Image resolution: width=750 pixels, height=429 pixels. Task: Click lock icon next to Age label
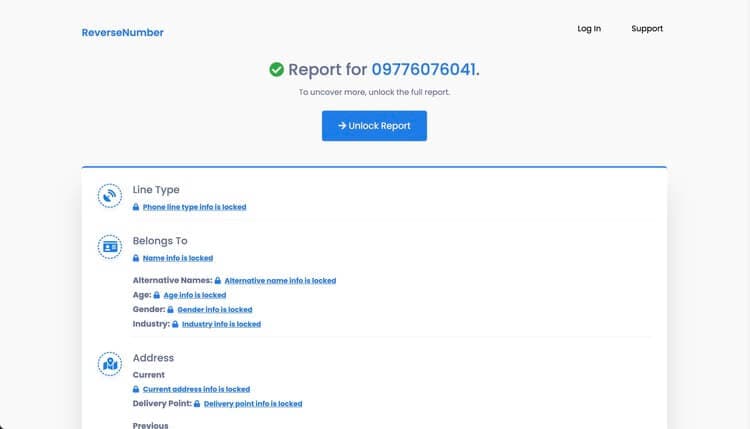coord(156,295)
